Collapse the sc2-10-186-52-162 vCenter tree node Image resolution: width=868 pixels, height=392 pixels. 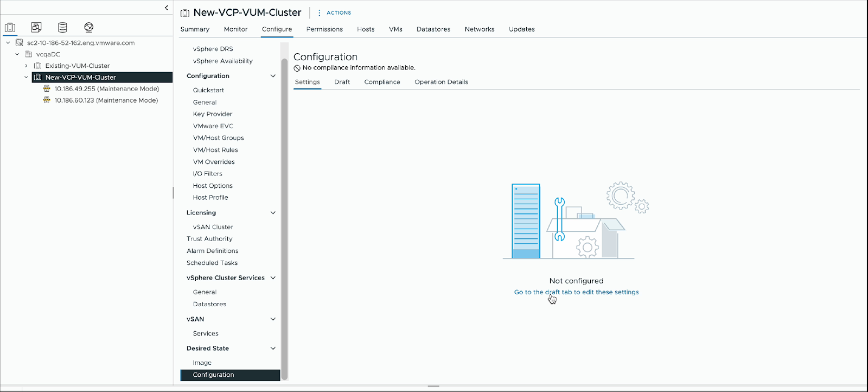[8, 43]
